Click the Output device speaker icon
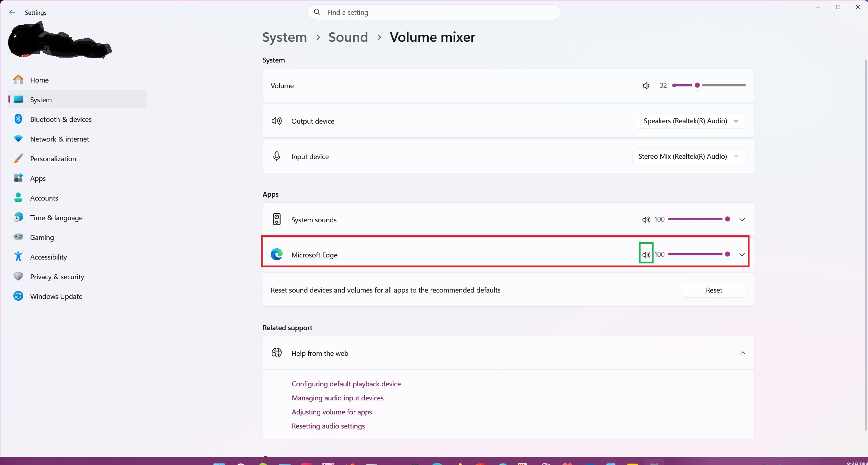 pos(277,121)
